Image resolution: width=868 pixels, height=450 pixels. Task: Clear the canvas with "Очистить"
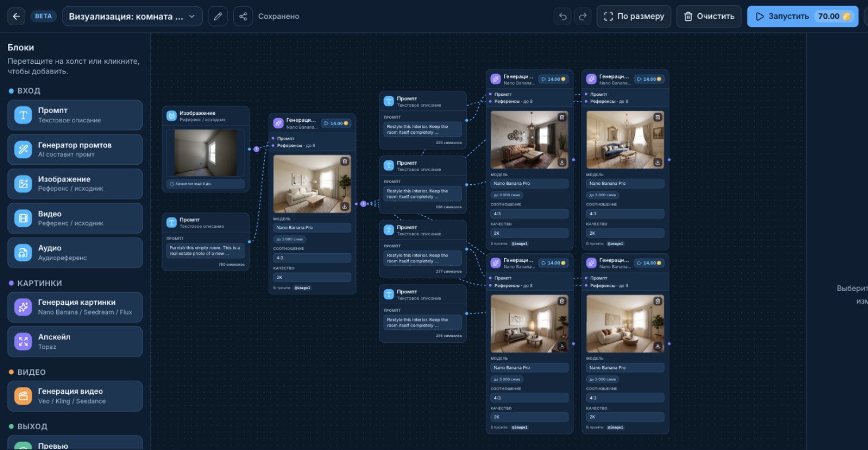(x=709, y=16)
